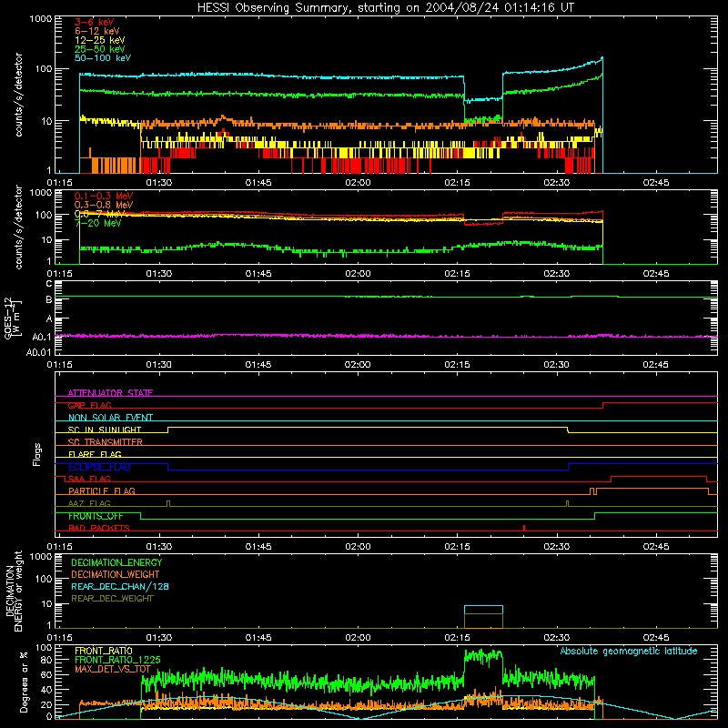728x728 pixels.
Task: Click the Degrees or % axis label
Action: click(23, 682)
